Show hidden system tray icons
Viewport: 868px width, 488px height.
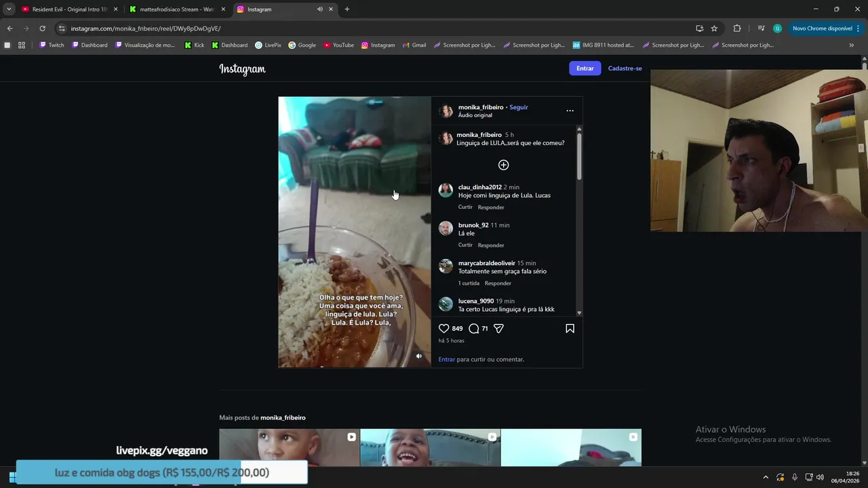click(x=766, y=477)
